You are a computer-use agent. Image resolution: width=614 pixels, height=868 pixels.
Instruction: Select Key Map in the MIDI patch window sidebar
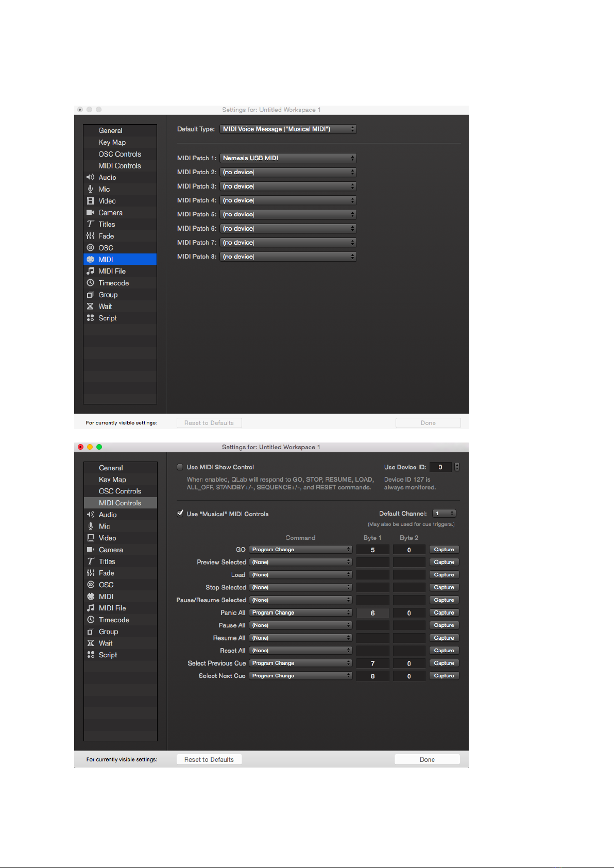pyautogui.click(x=120, y=142)
